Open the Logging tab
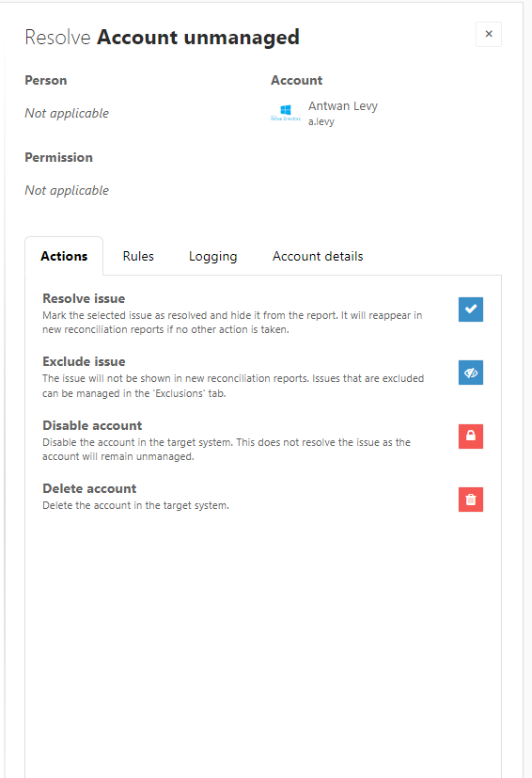The width and height of the screenshot is (532, 778). 213,257
